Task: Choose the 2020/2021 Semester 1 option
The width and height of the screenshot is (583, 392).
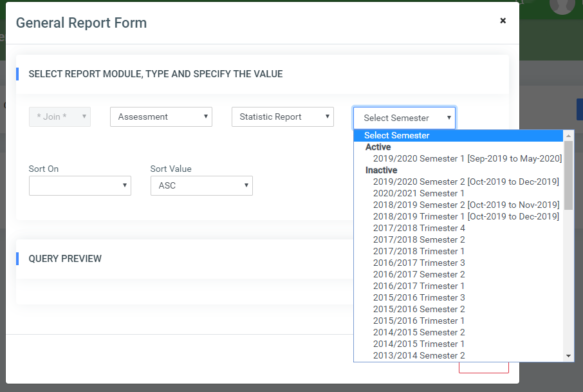Action: (419, 193)
